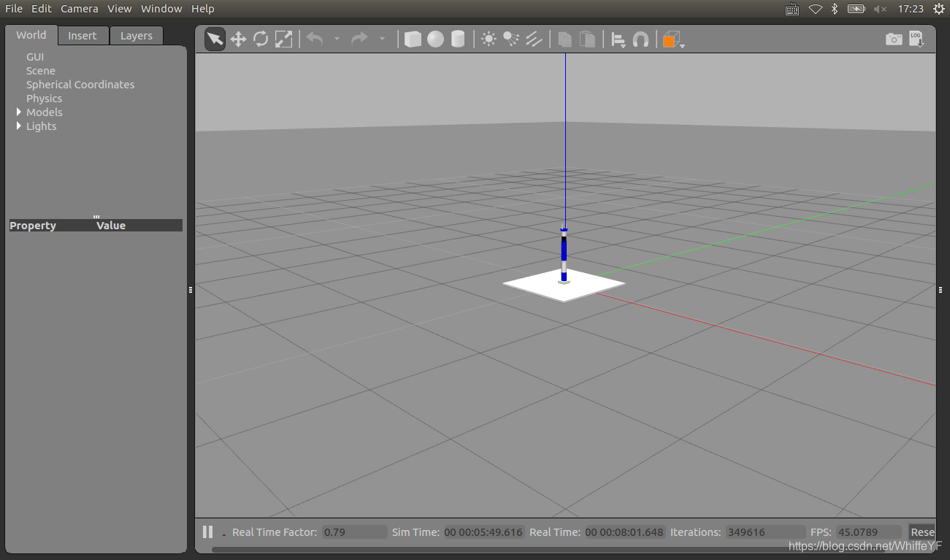This screenshot has width=950, height=560.
Task: Insert a cylinder shape
Action: click(458, 39)
